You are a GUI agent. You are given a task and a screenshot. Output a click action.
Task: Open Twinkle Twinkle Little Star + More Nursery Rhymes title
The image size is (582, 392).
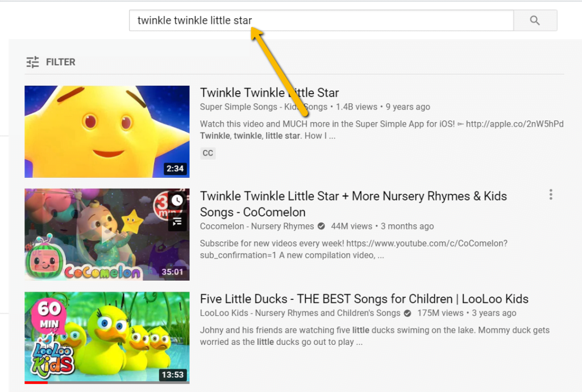tap(354, 204)
